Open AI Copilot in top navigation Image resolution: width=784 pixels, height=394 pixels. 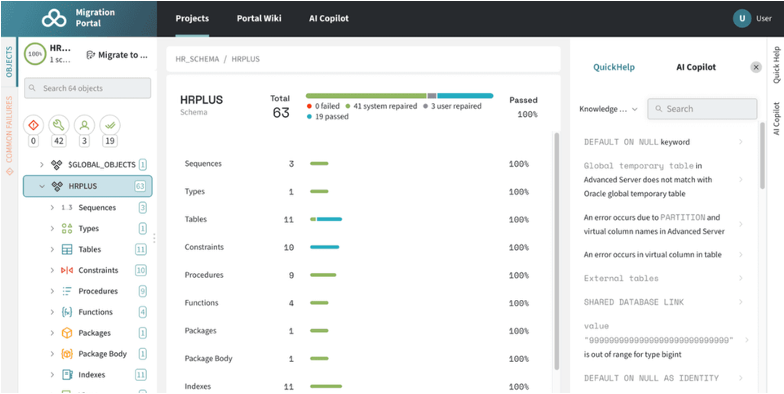329,18
